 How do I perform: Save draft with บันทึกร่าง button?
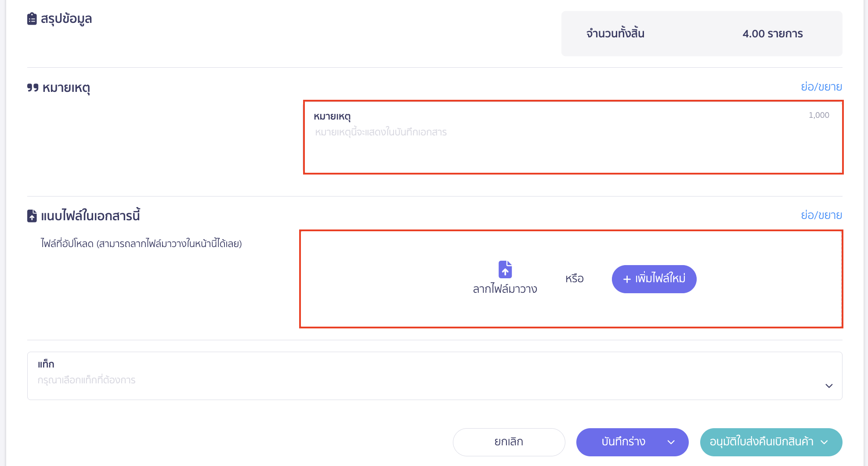tap(623, 442)
